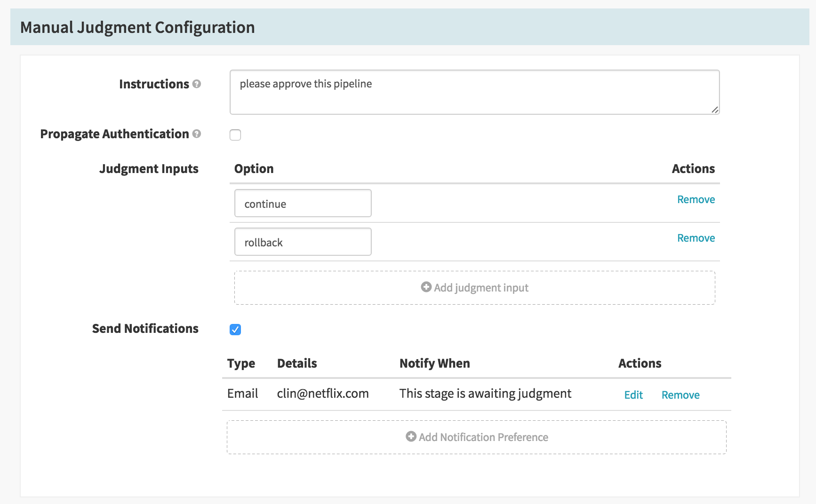Uncheck the Send Notifications checkbox

235,330
